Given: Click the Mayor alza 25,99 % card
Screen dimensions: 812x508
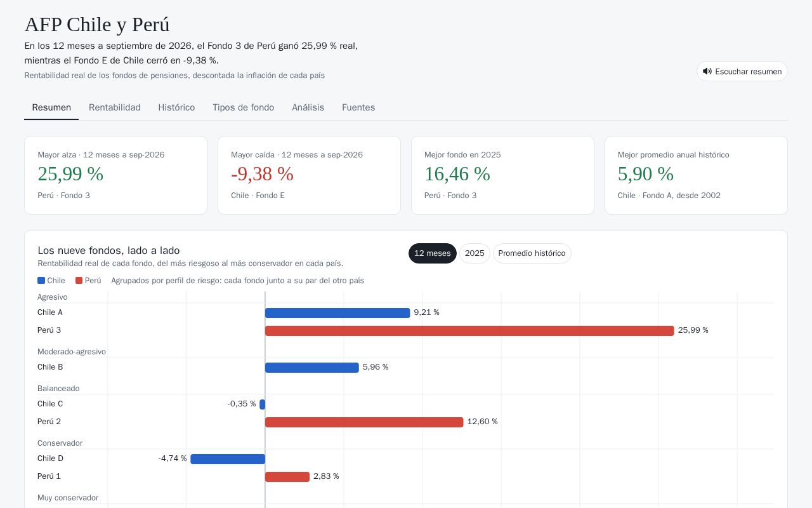Looking at the screenshot, I should point(115,175).
